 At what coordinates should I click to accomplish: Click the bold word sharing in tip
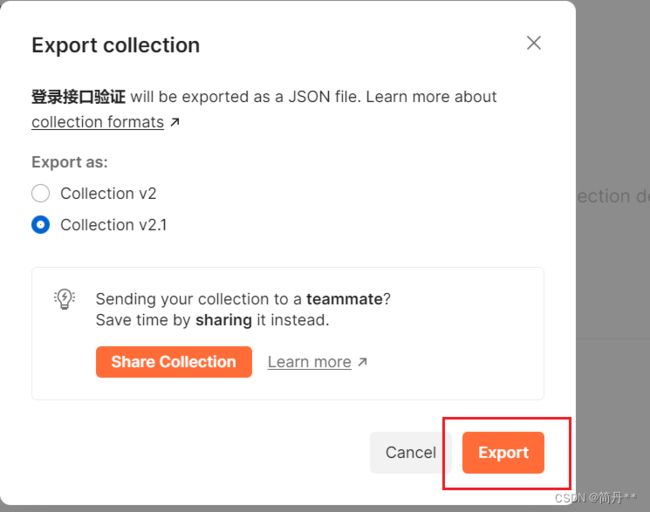tap(224, 320)
